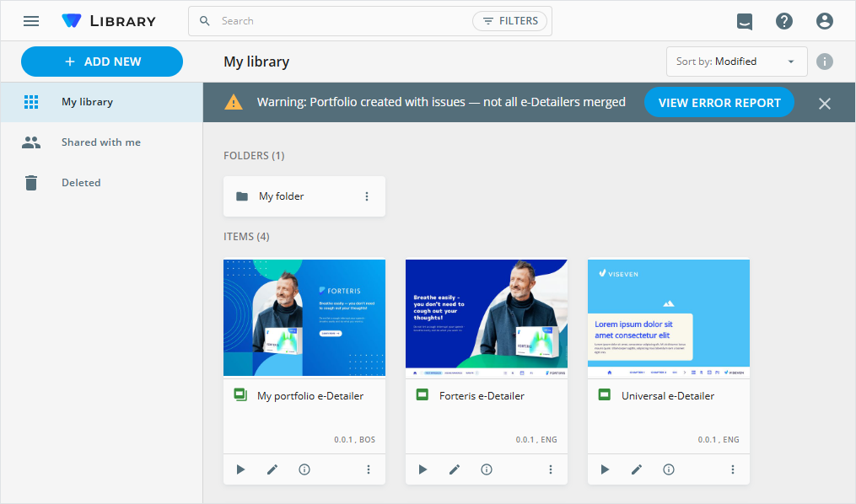Viewport: 856px width, 504px height.
Task: Open more options for Forteris e-Detailer
Action: pyautogui.click(x=551, y=469)
